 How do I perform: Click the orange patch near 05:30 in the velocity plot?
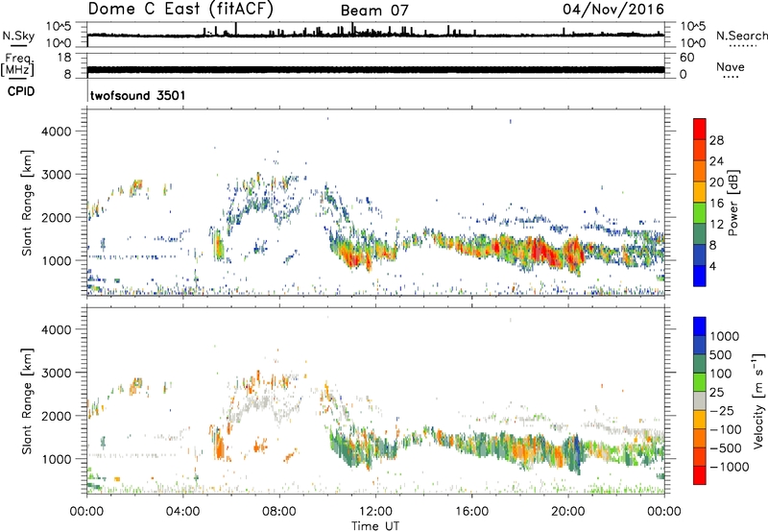pos(219,445)
